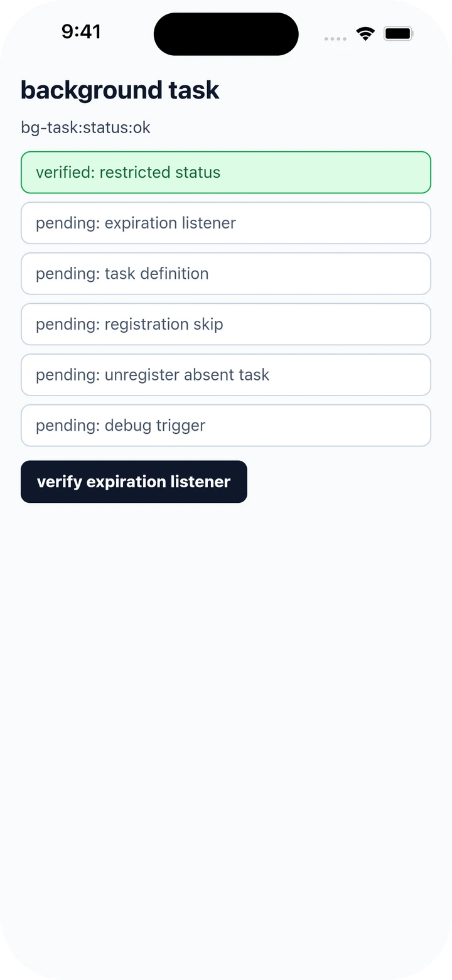Select the pending: expiration listener row
The image size is (452, 980).
[x=226, y=223]
